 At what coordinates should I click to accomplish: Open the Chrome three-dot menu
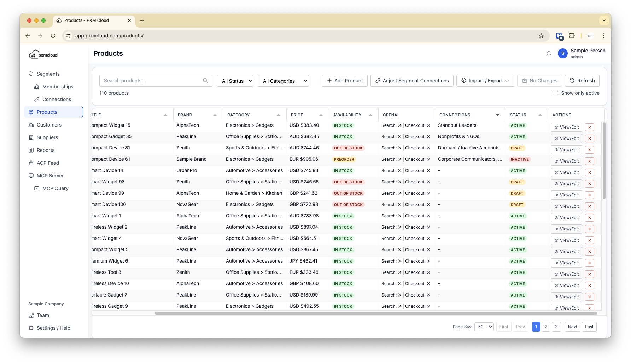click(x=603, y=36)
